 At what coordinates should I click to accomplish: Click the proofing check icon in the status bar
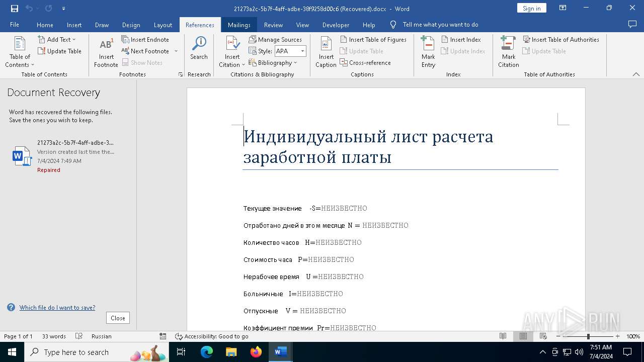pos(79,336)
